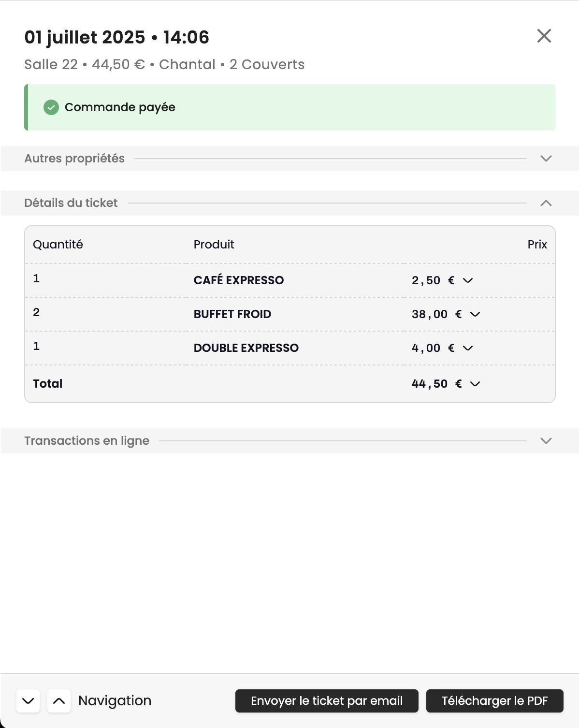The image size is (579, 728).
Task: Select the BUFFET FROID product row
Action: point(232,314)
